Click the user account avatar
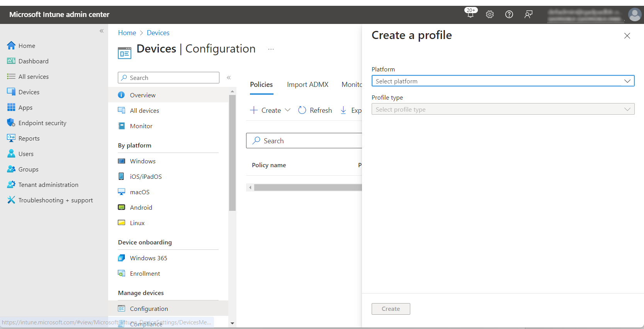644x329 pixels. (634, 15)
